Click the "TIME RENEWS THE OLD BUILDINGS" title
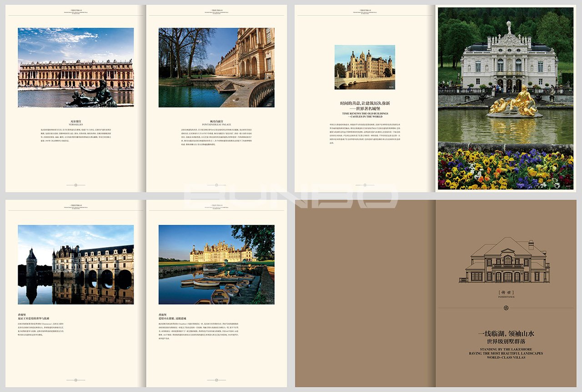The height and width of the screenshot is (392, 582). (x=365, y=114)
